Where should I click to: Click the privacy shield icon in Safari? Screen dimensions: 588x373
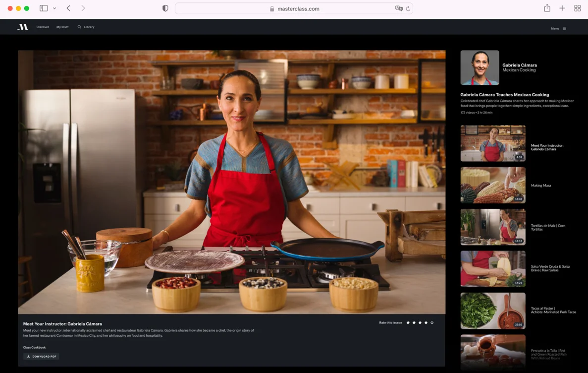165,8
